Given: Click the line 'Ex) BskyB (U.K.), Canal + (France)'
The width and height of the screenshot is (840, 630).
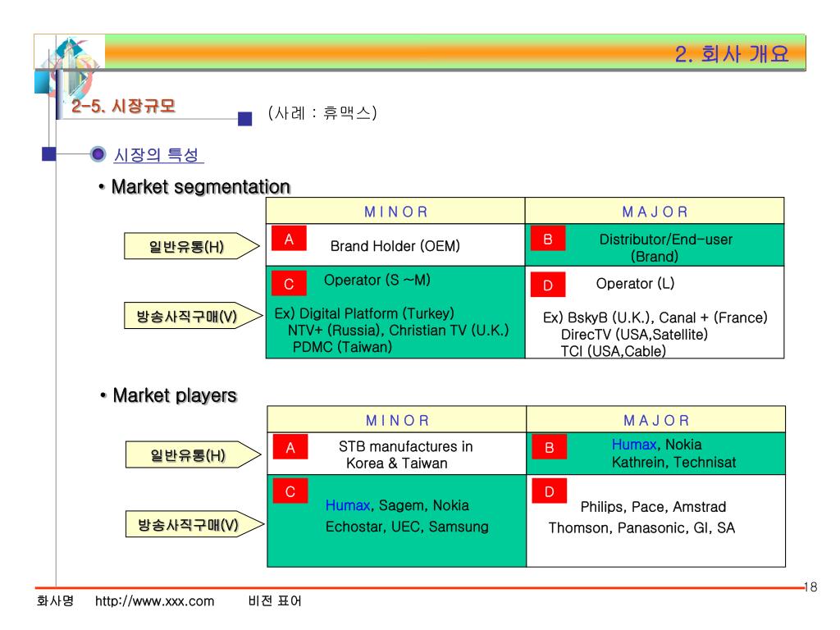Looking at the screenshot, I should 655,317.
